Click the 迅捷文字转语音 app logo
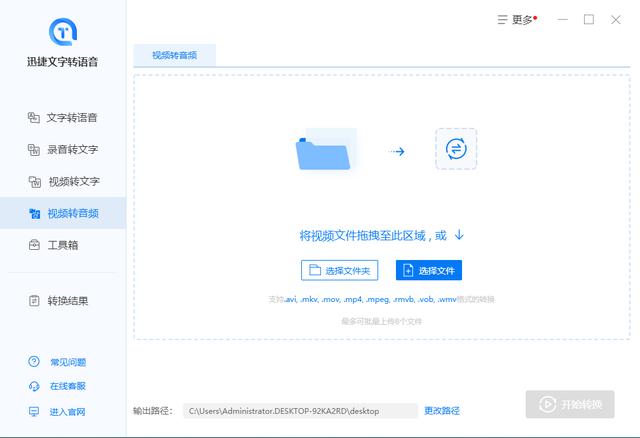This screenshot has height=438, width=640. pyautogui.click(x=63, y=32)
